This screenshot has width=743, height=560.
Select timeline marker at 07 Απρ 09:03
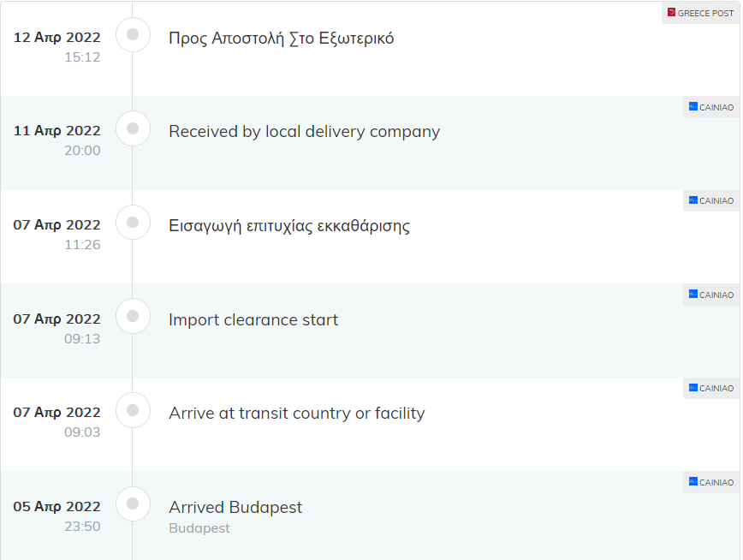(x=133, y=410)
